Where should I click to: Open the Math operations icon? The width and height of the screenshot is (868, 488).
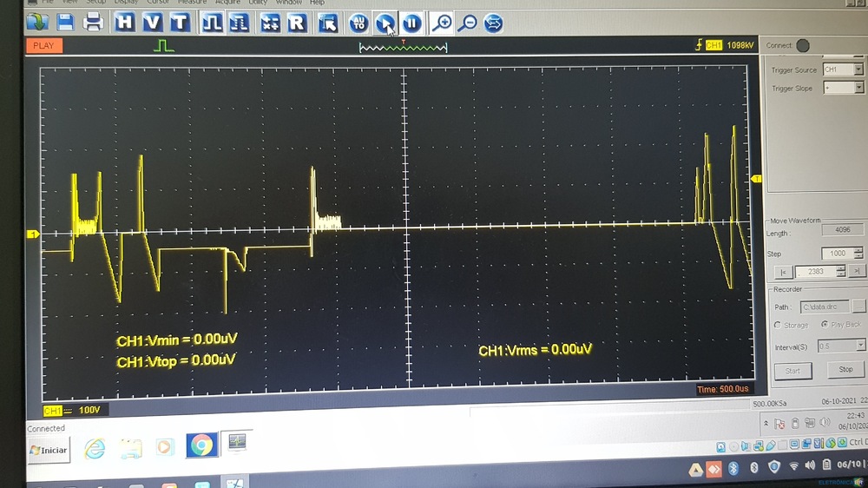pos(270,23)
